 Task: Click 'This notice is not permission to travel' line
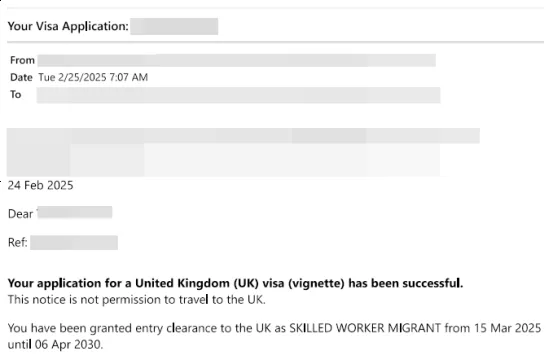point(137,300)
